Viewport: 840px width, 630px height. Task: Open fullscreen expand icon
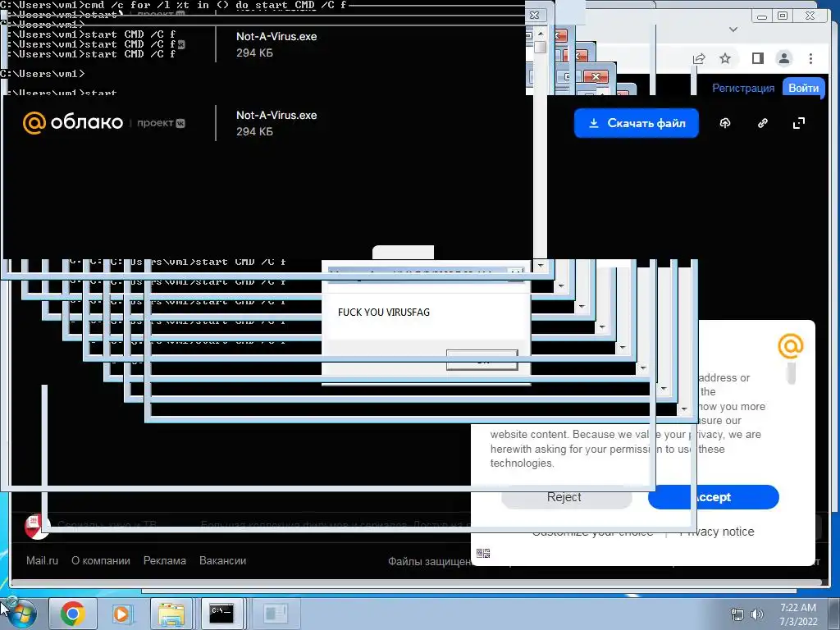click(799, 123)
